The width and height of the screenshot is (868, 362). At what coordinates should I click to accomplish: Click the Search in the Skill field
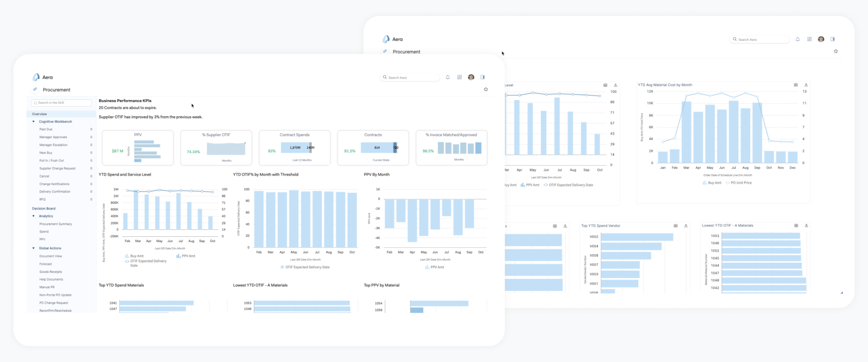coord(62,103)
